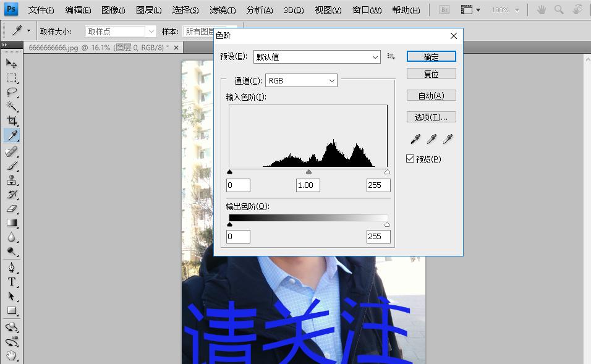This screenshot has height=364, width=591.
Task: Click the black input shadow slider
Action: [x=229, y=172]
